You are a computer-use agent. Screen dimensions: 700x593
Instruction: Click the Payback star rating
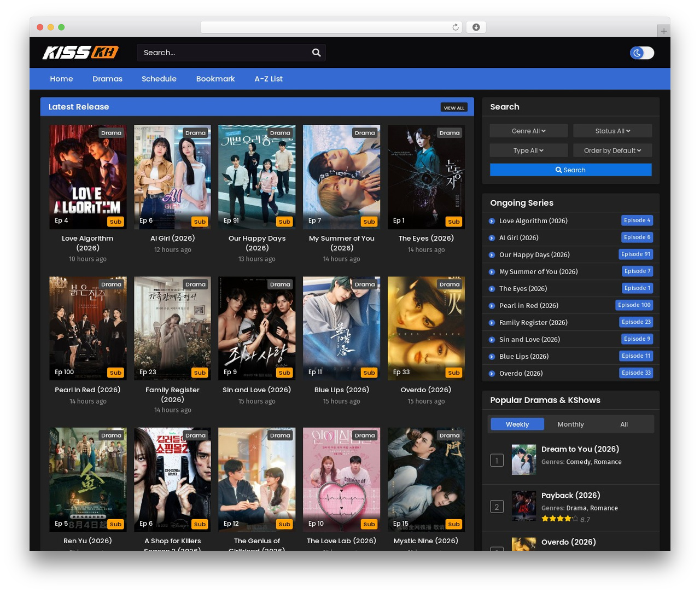tap(559, 519)
